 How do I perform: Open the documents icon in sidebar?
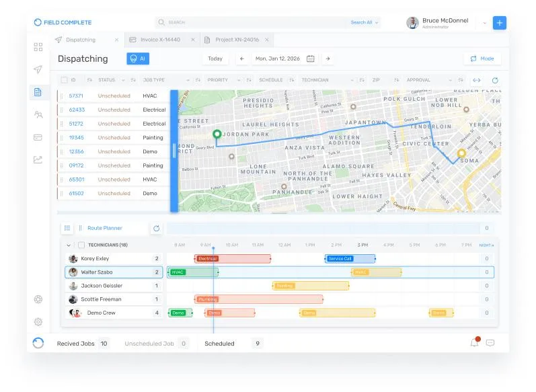tap(38, 92)
